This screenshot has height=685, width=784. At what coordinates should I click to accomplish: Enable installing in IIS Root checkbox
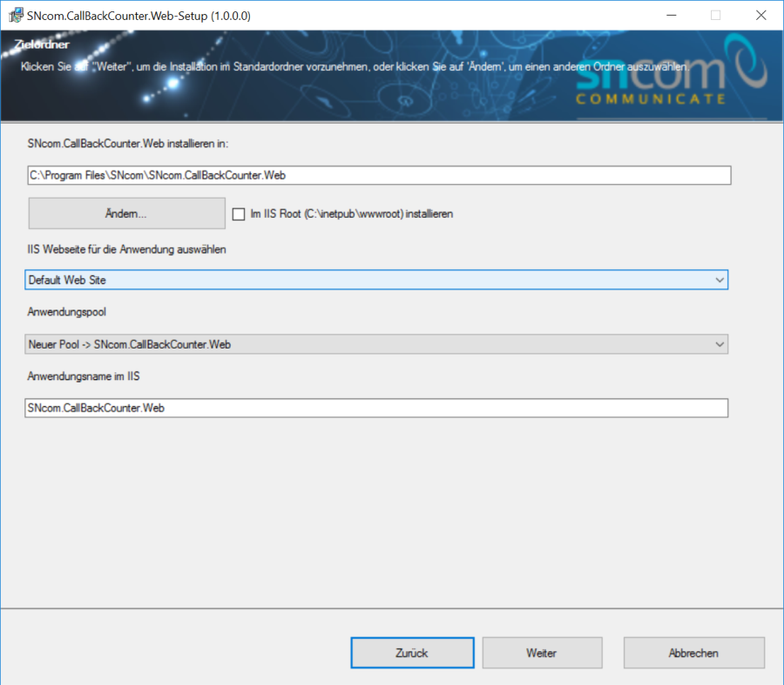(239, 214)
